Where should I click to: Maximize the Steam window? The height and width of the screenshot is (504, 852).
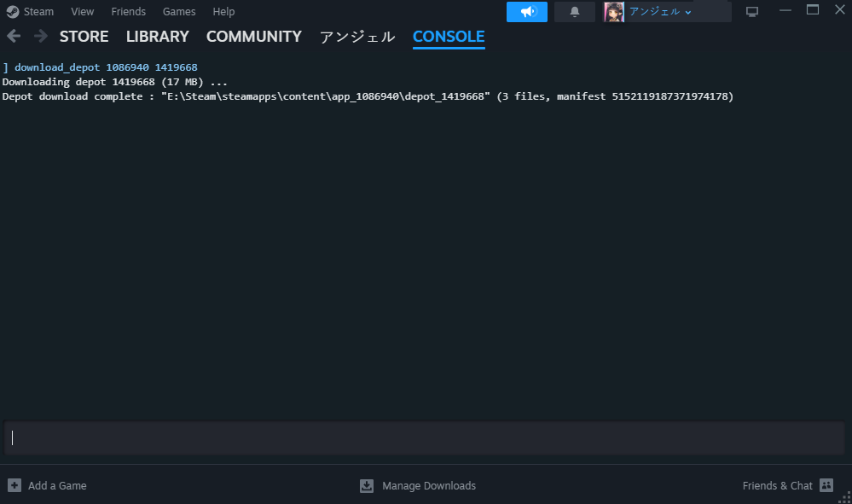click(812, 9)
